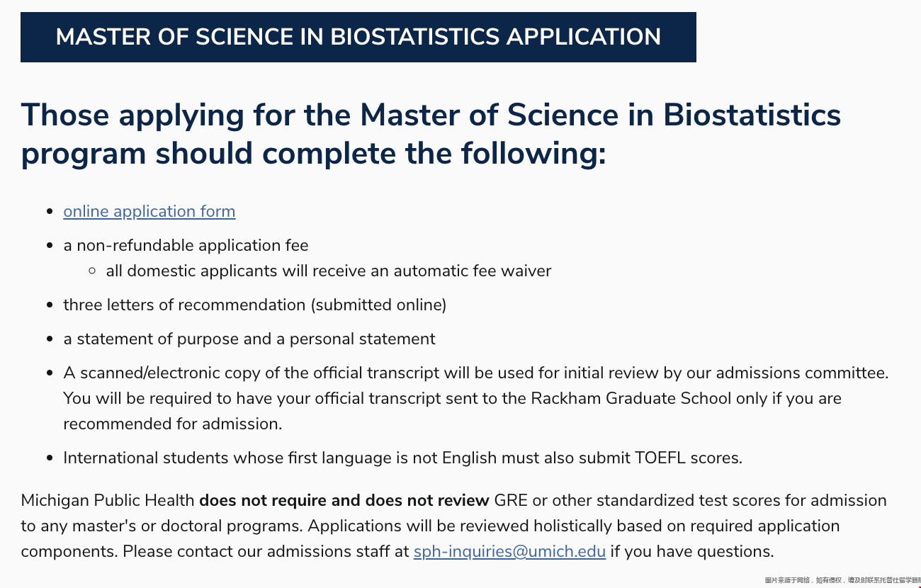Click the bullet dot beside online application form

50,212
